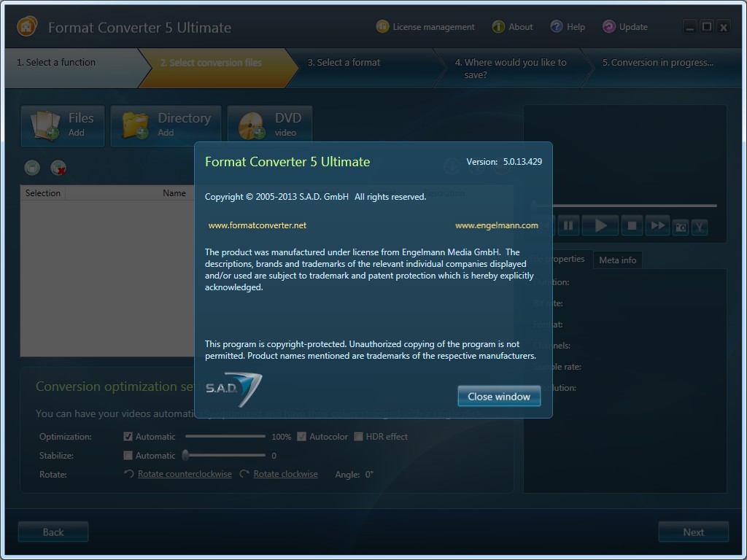Stop the preview playback
The image size is (747, 560).
632,226
